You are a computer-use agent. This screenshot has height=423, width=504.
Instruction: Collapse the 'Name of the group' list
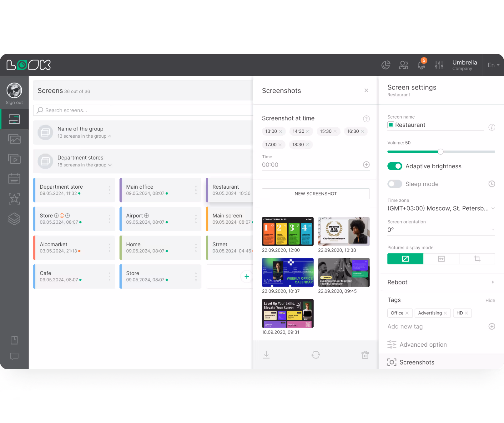(110, 136)
